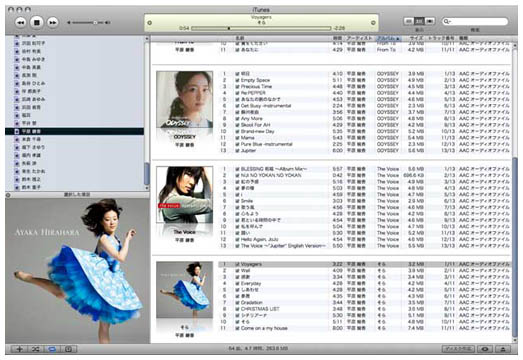The image size is (523, 360).
Task: Click the sidebar vertical scrollbar thumb
Action: click(146, 174)
